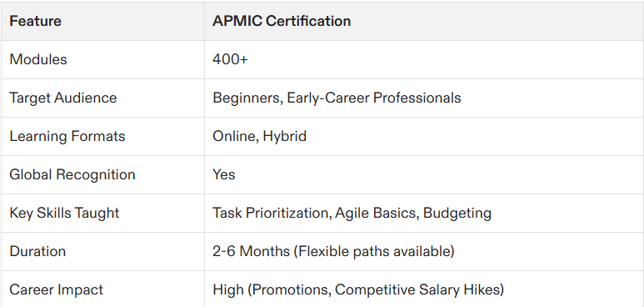
Task: Select the Modules row label
Action: tap(38, 59)
